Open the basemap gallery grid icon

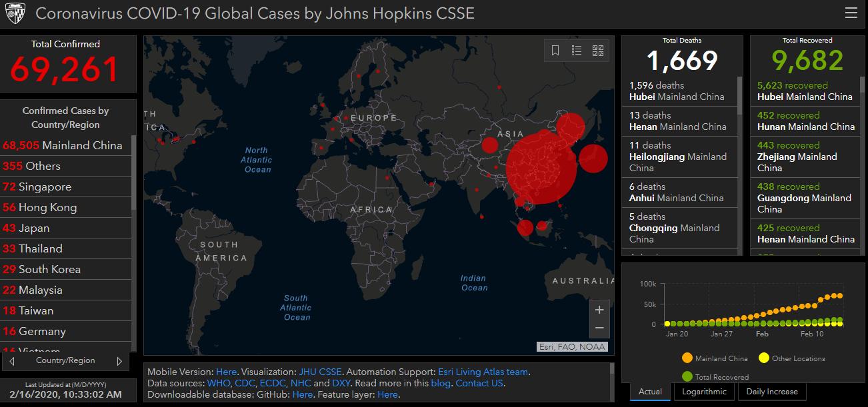click(598, 51)
